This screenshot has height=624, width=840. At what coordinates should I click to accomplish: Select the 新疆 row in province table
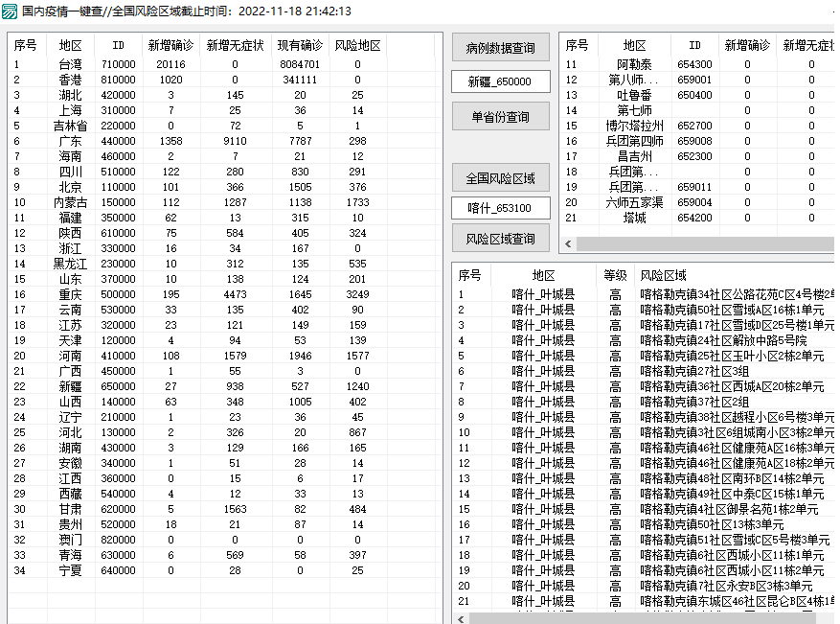(x=71, y=386)
